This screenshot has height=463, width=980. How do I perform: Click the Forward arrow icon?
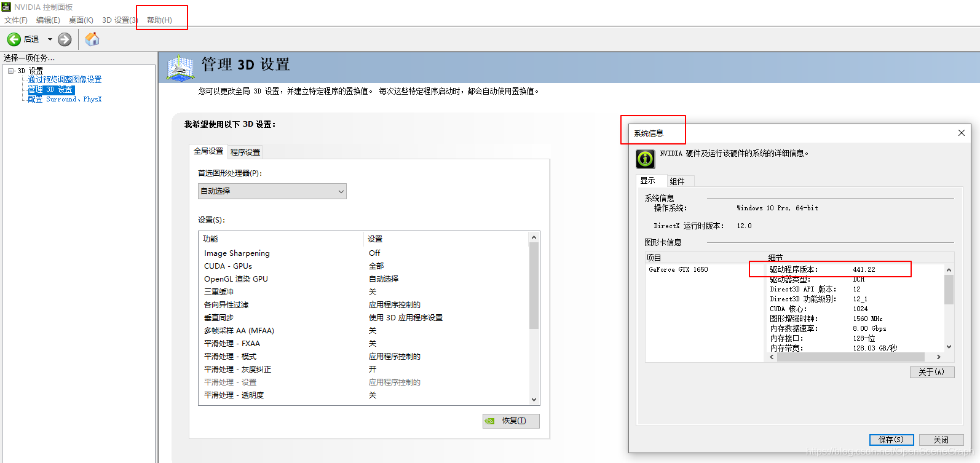[x=65, y=39]
